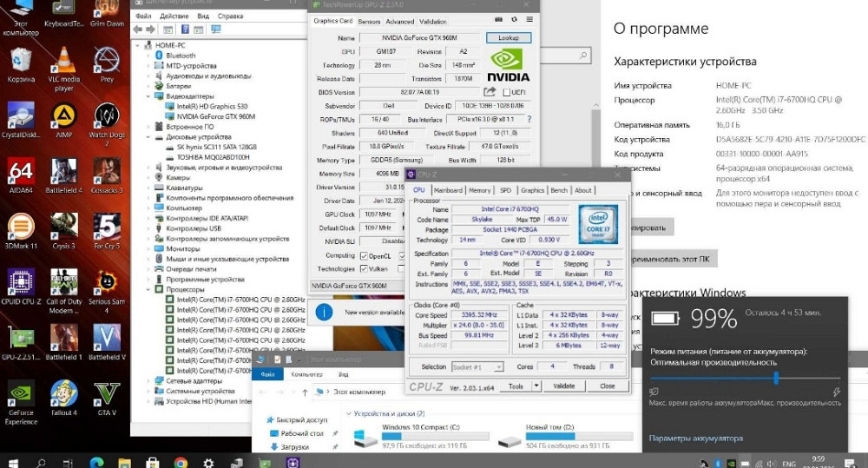Image resolution: width=868 pixels, height=468 pixels.
Task: Open the Параметры аккумулятора link
Action: (696, 438)
